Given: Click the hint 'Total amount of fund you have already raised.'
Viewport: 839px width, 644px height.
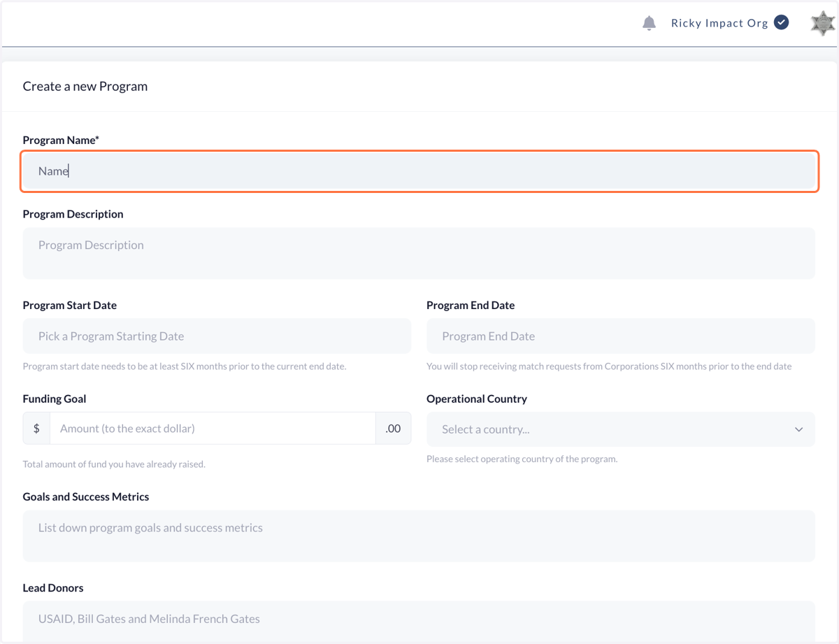Looking at the screenshot, I should pyautogui.click(x=114, y=464).
